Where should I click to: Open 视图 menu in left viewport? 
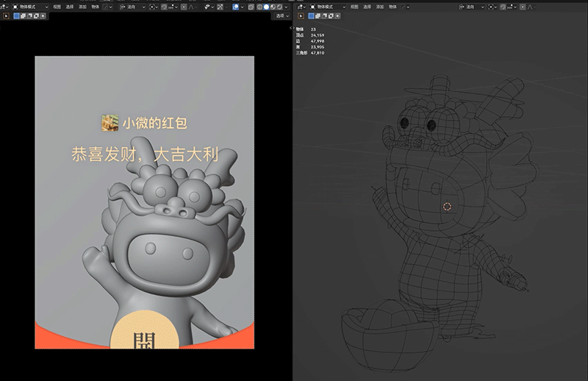coord(57,7)
